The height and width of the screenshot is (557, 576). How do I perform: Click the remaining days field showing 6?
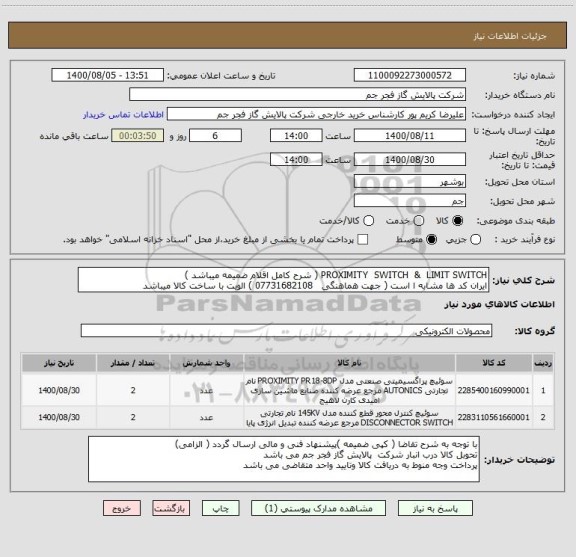[215, 136]
